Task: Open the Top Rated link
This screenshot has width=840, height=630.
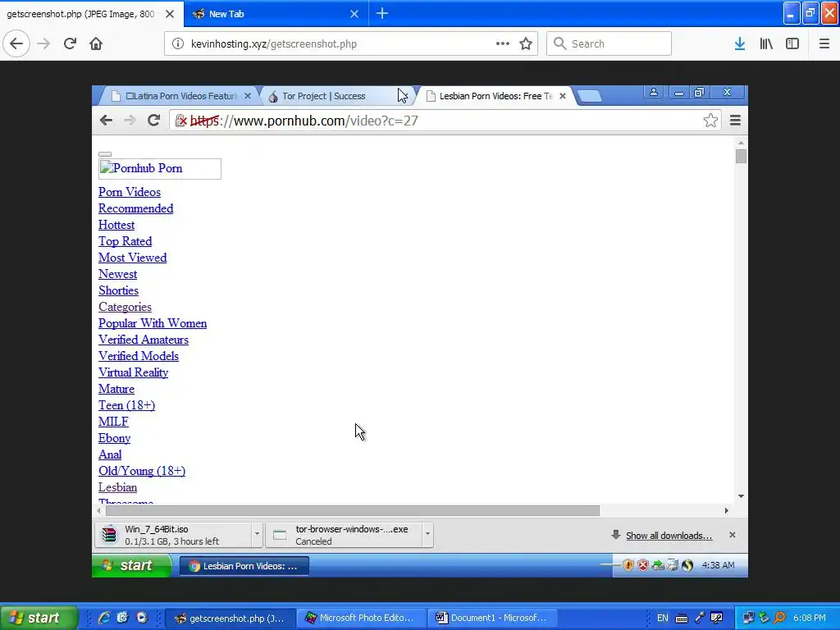Action: pos(125,241)
